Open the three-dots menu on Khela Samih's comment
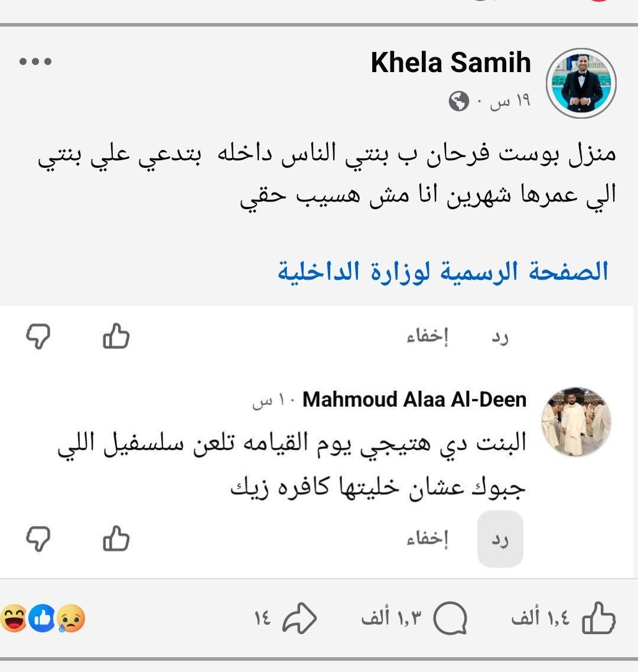The width and height of the screenshot is (638, 672). (x=35, y=61)
